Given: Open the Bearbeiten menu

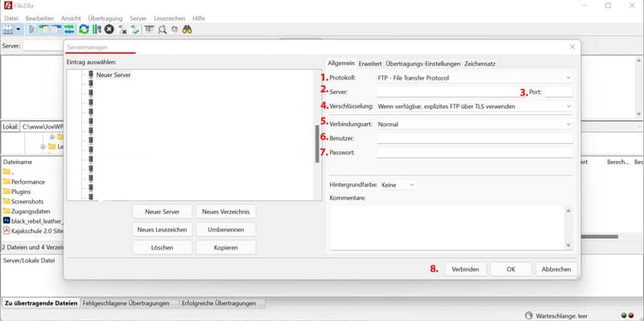Looking at the screenshot, I should coord(39,19).
